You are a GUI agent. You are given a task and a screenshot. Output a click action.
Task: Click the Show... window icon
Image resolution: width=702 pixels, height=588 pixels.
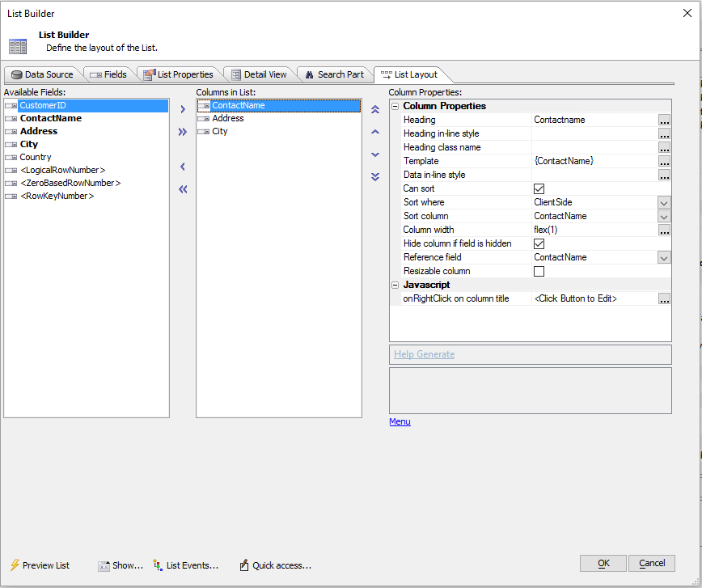pyautogui.click(x=104, y=566)
